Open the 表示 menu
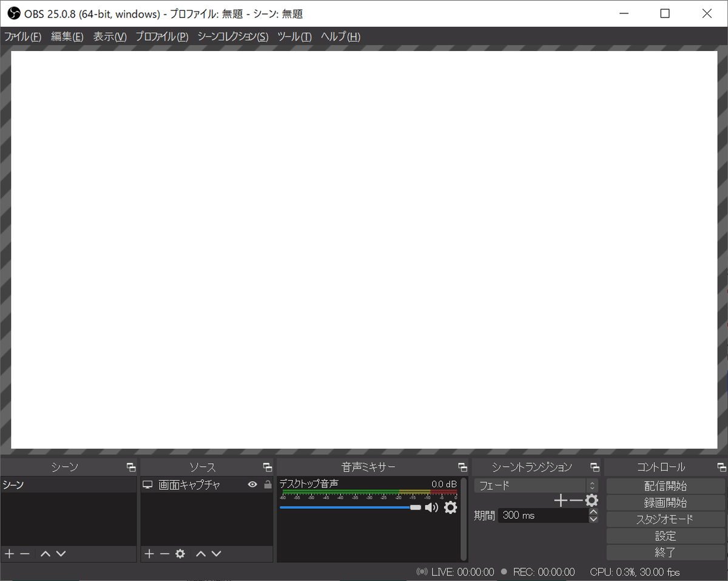 [x=110, y=36]
